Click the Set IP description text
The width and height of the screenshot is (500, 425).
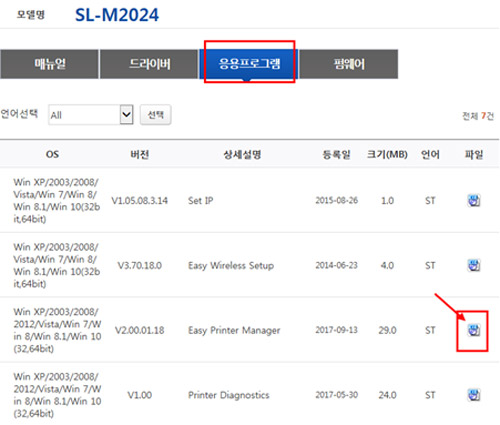200,201
